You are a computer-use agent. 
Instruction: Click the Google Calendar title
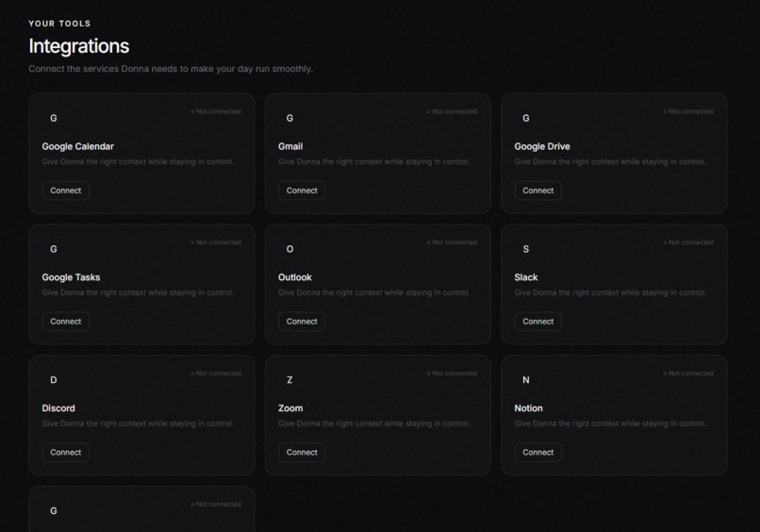[x=77, y=146]
